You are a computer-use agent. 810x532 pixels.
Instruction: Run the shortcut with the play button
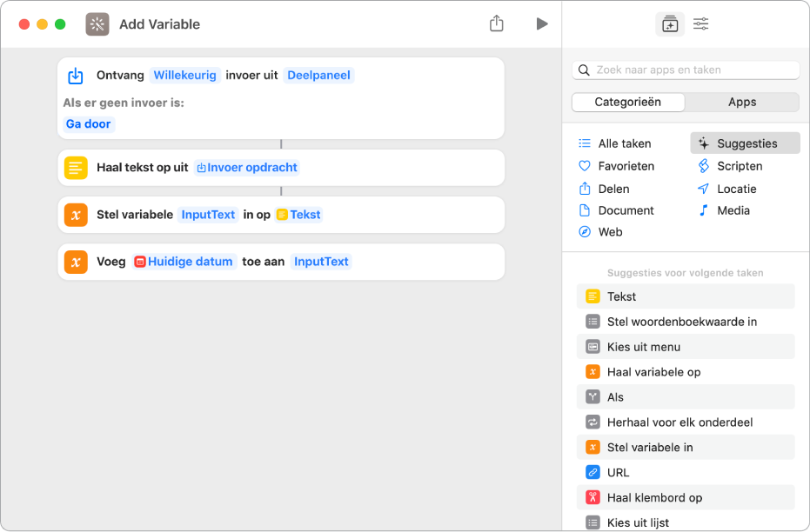[542, 24]
